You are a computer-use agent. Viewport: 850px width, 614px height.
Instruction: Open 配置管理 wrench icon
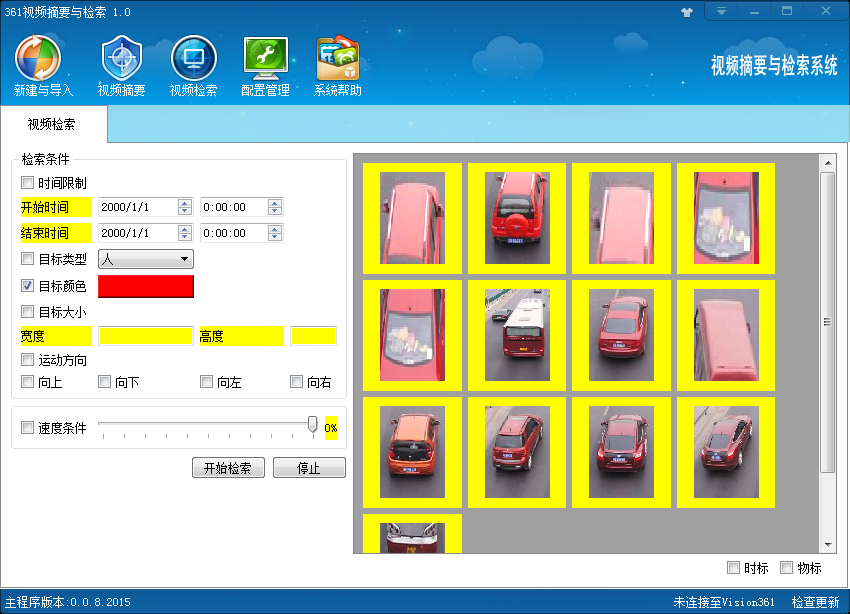coord(265,66)
